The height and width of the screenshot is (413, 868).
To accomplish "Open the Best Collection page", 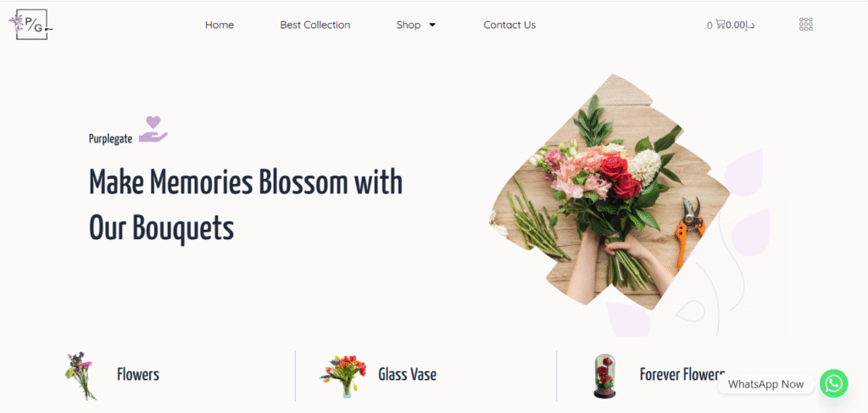I will tap(315, 25).
